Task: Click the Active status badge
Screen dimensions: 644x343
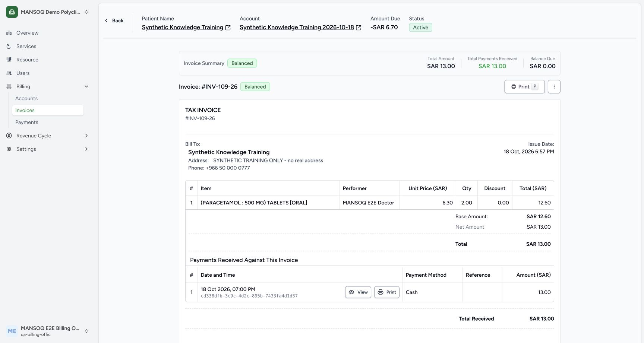Action: [x=420, y=27]
